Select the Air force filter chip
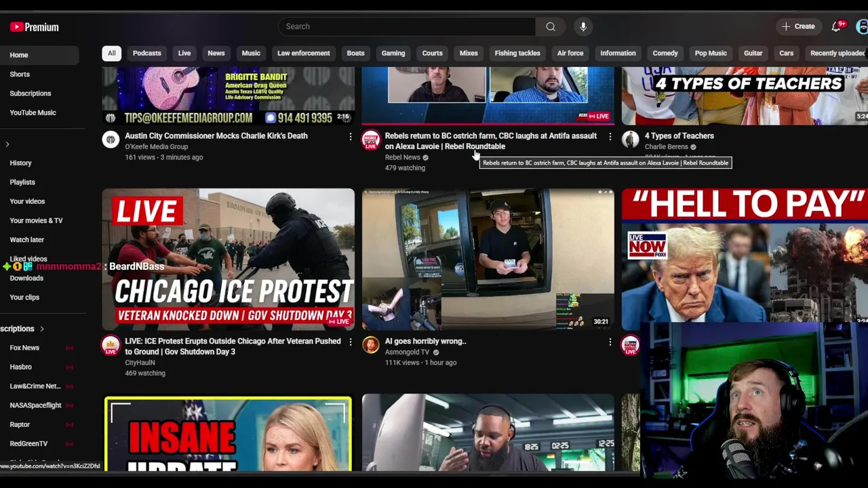 click(x=570, y=53)
